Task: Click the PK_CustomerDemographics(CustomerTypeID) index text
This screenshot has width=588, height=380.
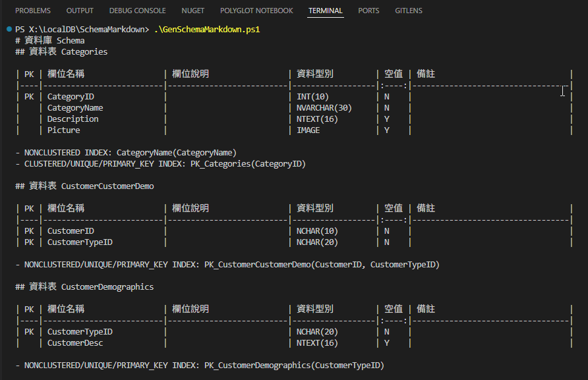Action: pos(294,365)
